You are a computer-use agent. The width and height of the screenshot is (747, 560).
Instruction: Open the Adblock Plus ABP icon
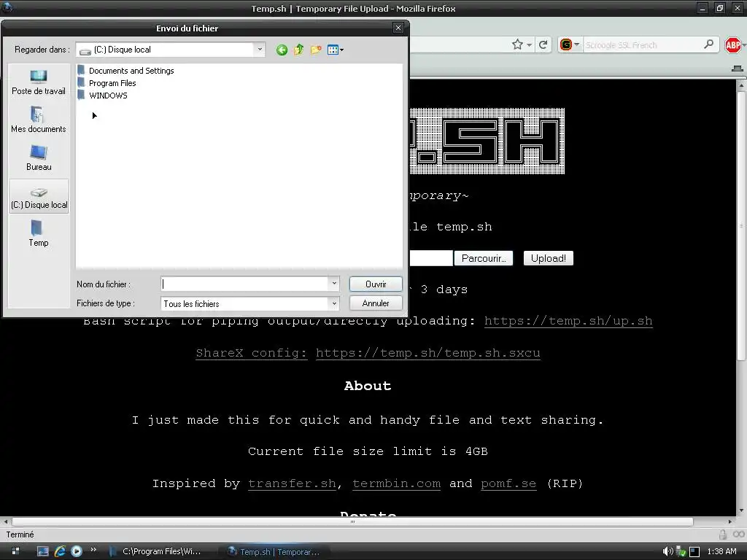(732, 45)
